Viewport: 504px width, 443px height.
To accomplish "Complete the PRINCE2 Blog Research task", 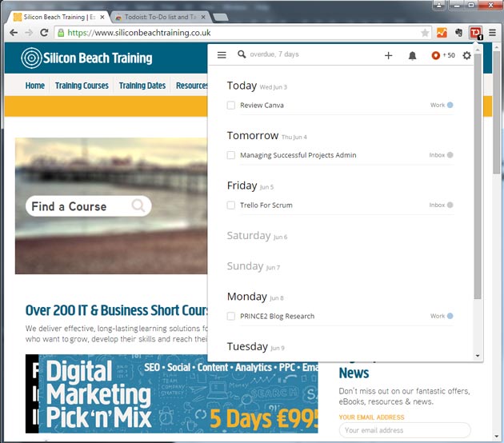I will tap(231, 316).
